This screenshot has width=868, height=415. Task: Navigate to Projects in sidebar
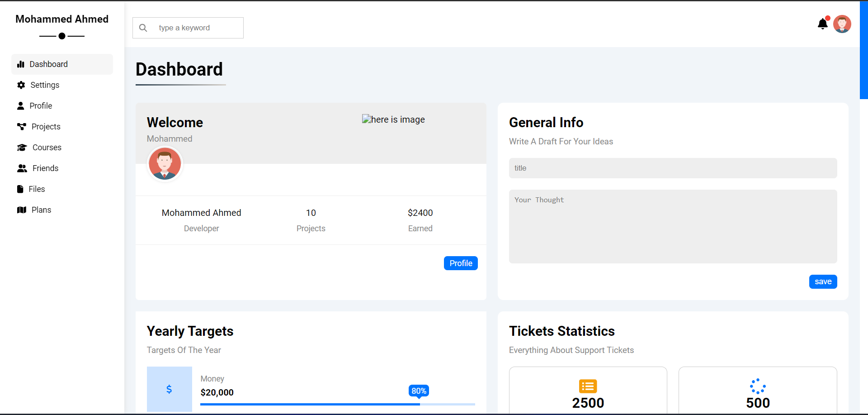[62, 127]
